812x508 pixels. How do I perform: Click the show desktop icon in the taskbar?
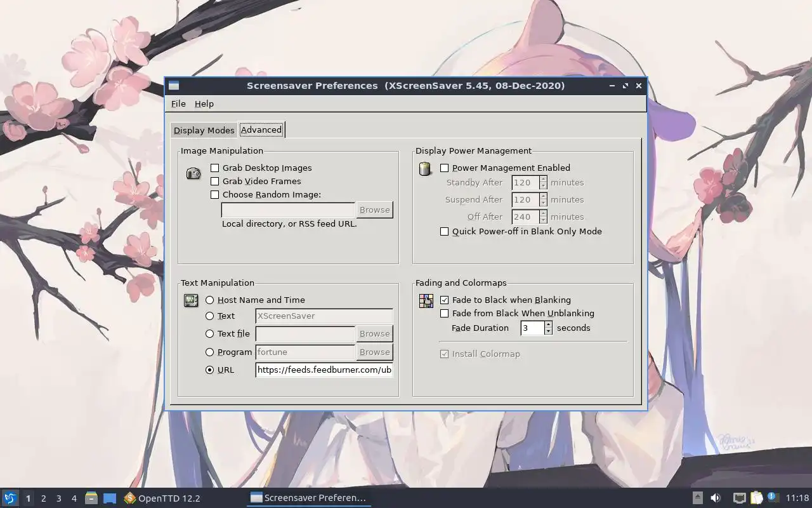click(x=110, y=498)
